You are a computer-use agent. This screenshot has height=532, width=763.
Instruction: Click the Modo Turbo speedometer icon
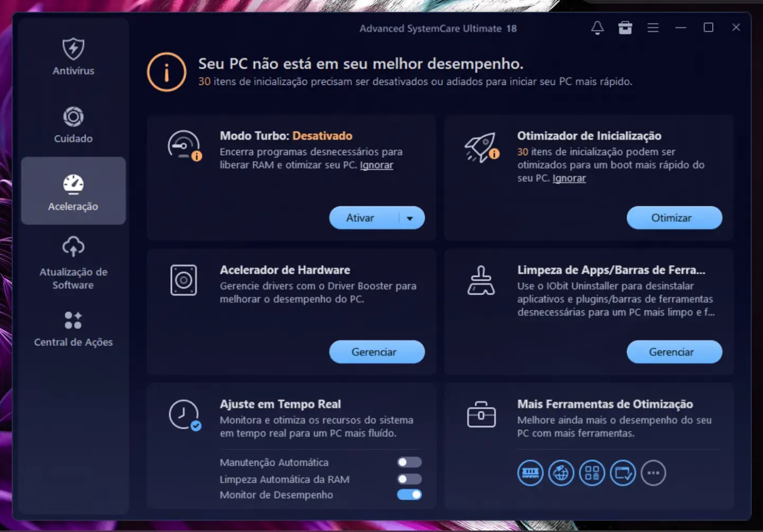tap(184, 145)
